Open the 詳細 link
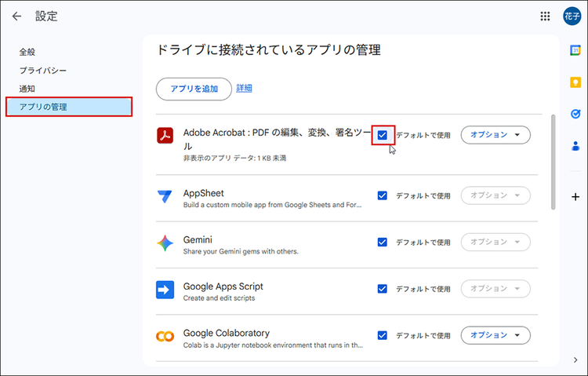 pyautogui.click(x=245, y=89)
